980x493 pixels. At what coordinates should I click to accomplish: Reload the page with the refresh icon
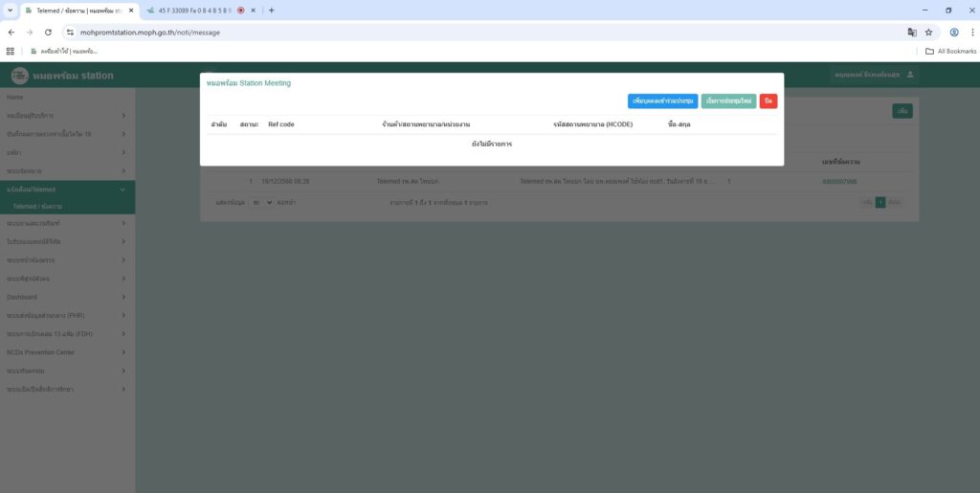[48, 32]
